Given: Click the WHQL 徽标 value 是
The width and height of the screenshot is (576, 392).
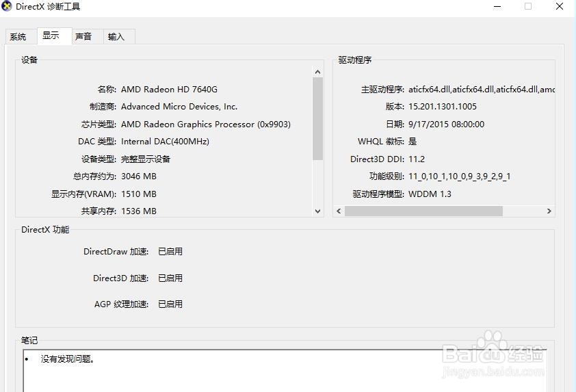Looking at the screenshot, I should (413, 142).
